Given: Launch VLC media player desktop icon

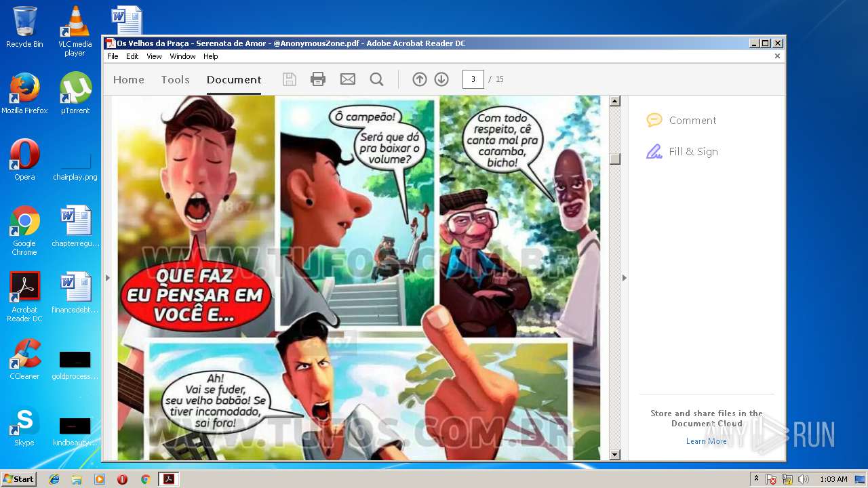Looking at the screenshot, I should [x=75, y=30].
